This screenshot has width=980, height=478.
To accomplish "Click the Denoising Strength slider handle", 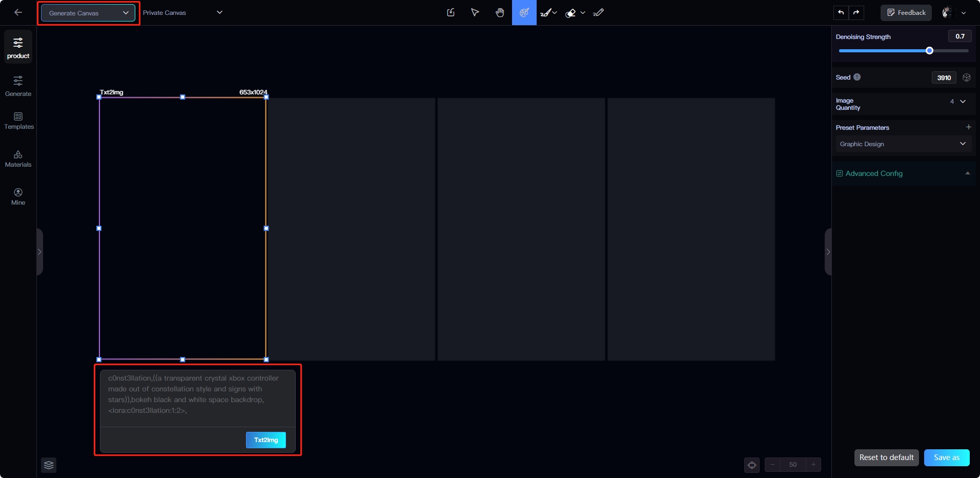I will 929,51.
